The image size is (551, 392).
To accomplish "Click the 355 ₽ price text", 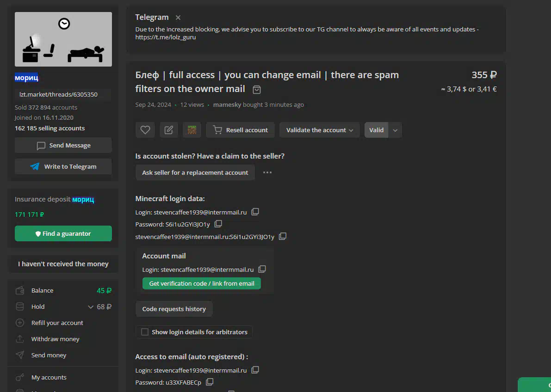I will coord(484,75).
